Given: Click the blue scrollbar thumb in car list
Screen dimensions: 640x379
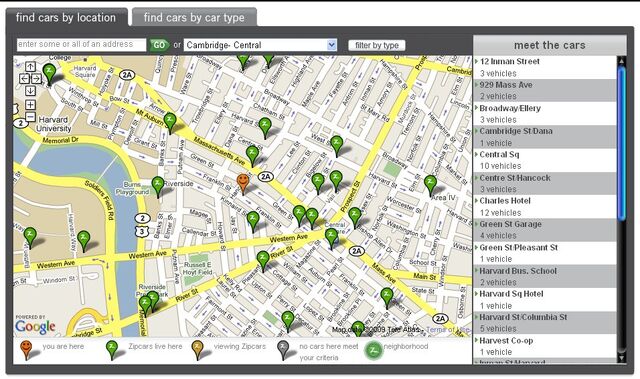Looking at the screenshot, I should pyautogui.click(x=622, y=143).
